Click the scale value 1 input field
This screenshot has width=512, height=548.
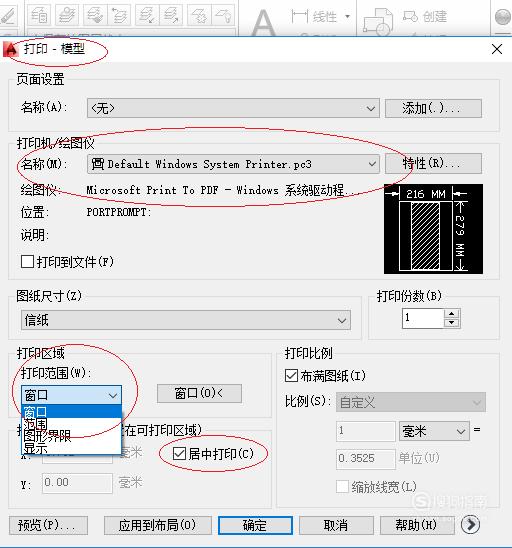(366, 431)
